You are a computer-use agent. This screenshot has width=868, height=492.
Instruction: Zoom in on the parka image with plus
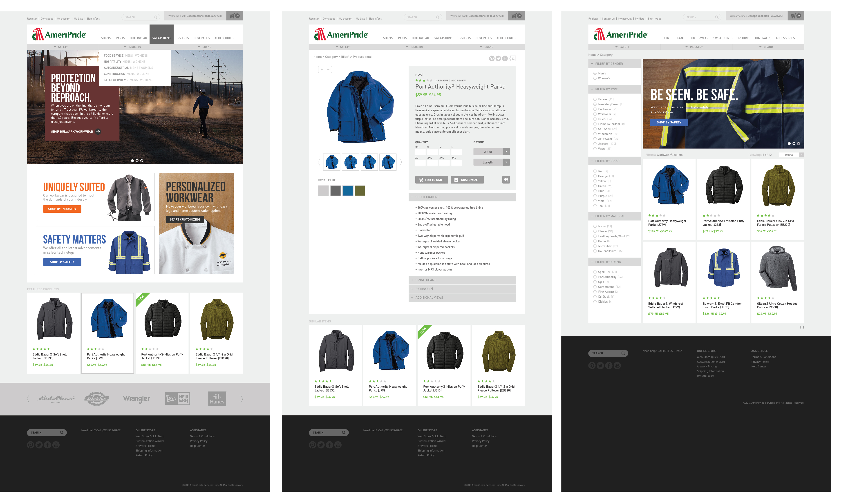(x=322, y=69)
